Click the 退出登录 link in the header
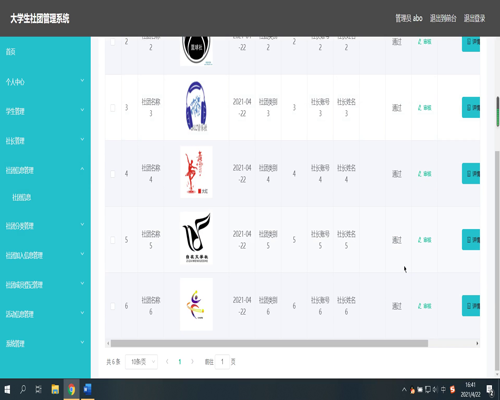The image size is (500, 400). [474, 18]
